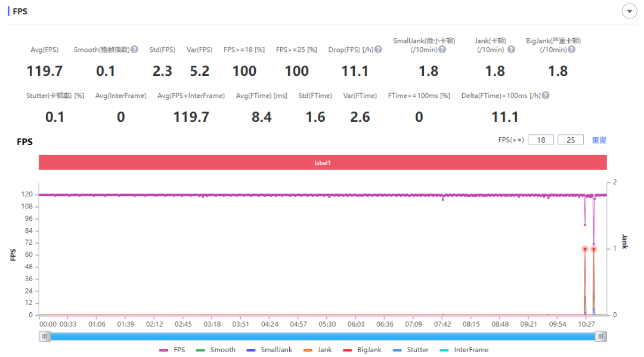Screen dimensions: 644x357
Task: Click the Smooth value 0.1
Action: [x=106, y=70]
